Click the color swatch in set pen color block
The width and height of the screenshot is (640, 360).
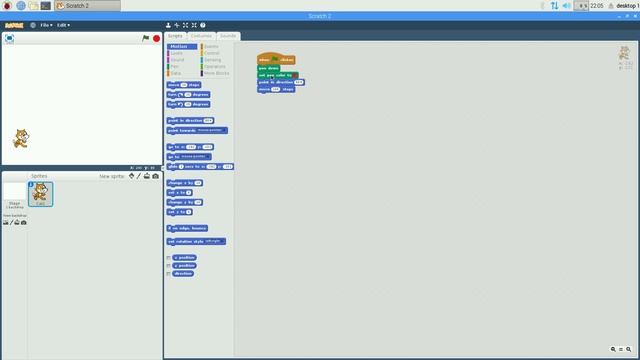click(295, 75)
